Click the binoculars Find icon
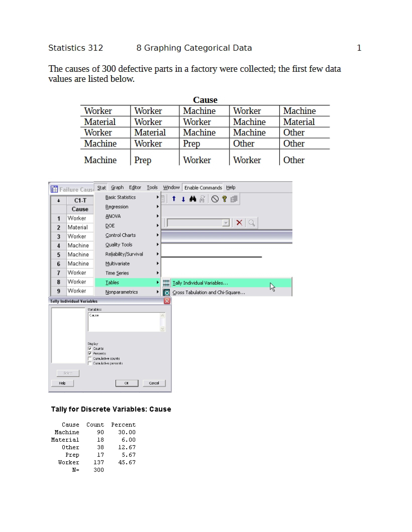 193,199
